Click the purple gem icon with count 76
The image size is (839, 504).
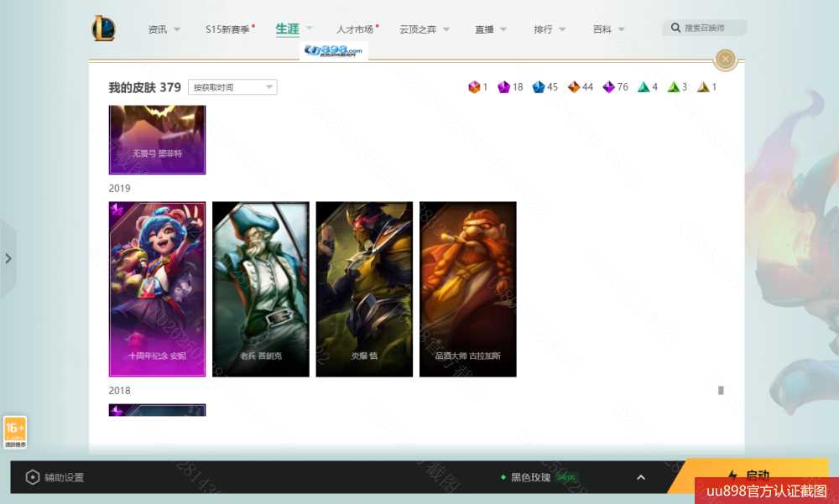coord(608,86)
